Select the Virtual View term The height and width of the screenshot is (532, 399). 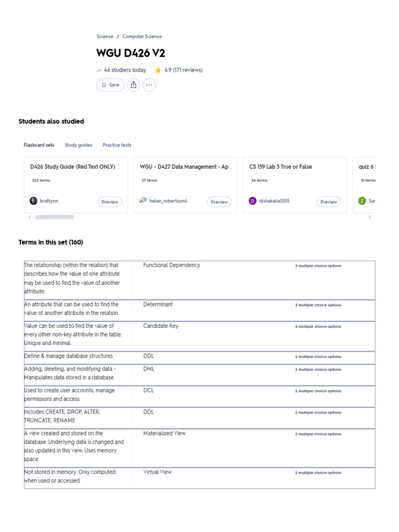157,472
